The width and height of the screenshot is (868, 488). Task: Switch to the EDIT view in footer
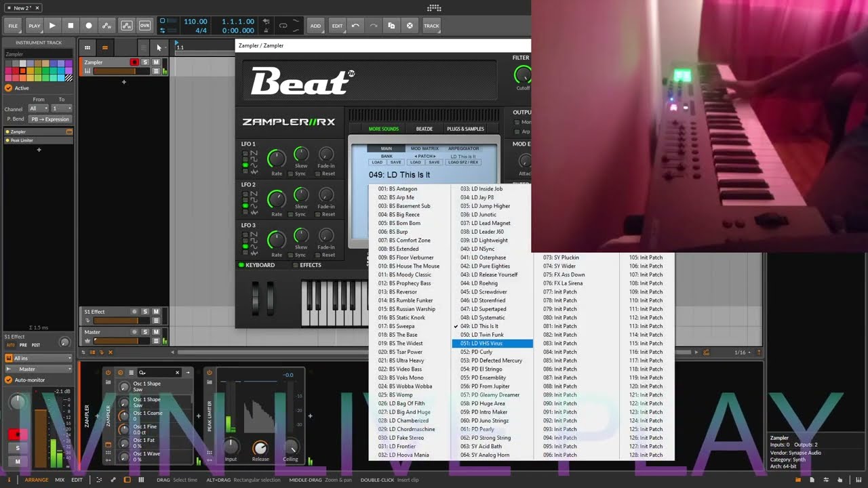[77, 480]
